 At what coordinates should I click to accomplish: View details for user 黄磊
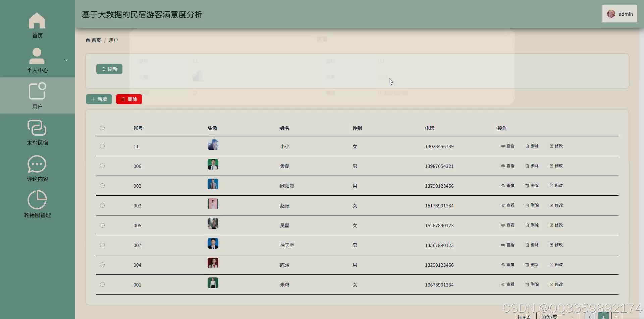point(508,166)
